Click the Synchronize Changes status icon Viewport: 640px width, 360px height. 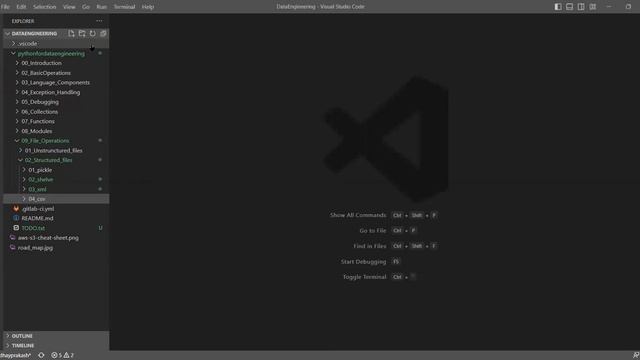[x=41, y=355]
